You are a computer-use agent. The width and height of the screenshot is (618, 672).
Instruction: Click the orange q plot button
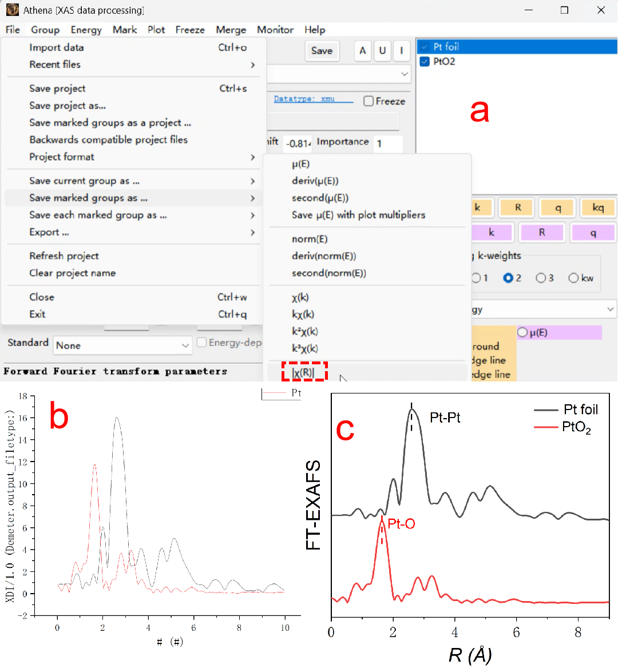coord(558,208)
